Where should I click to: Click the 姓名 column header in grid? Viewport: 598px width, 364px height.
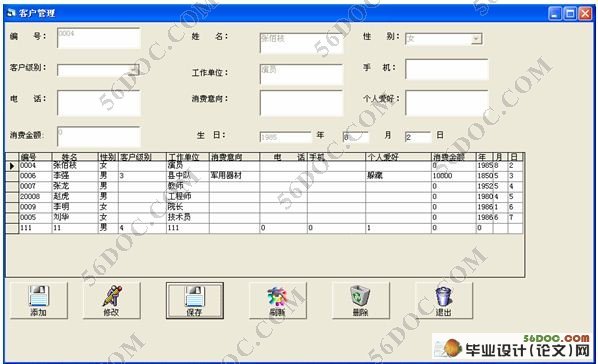pyautogui.click(x=75, y=157)
